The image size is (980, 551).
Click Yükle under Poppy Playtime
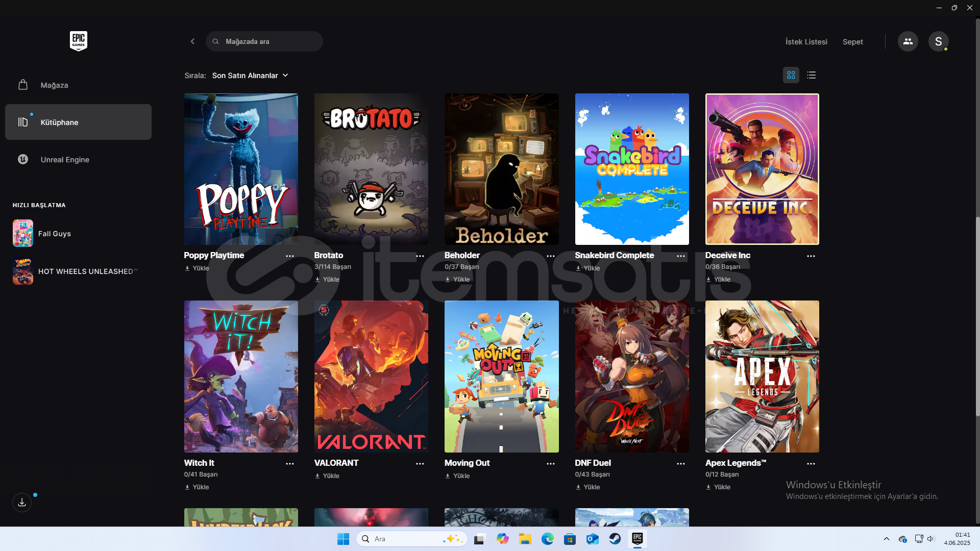click(x=197, y=268)
